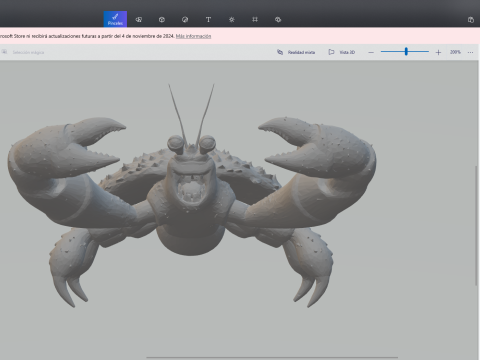
Task: Open the Stickers tool
Action: coord(185,20)
